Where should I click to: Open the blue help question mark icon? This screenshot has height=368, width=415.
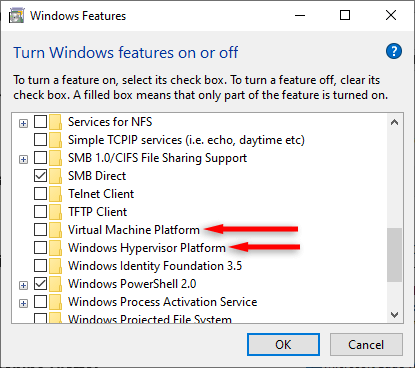click(x=394, y=51)
